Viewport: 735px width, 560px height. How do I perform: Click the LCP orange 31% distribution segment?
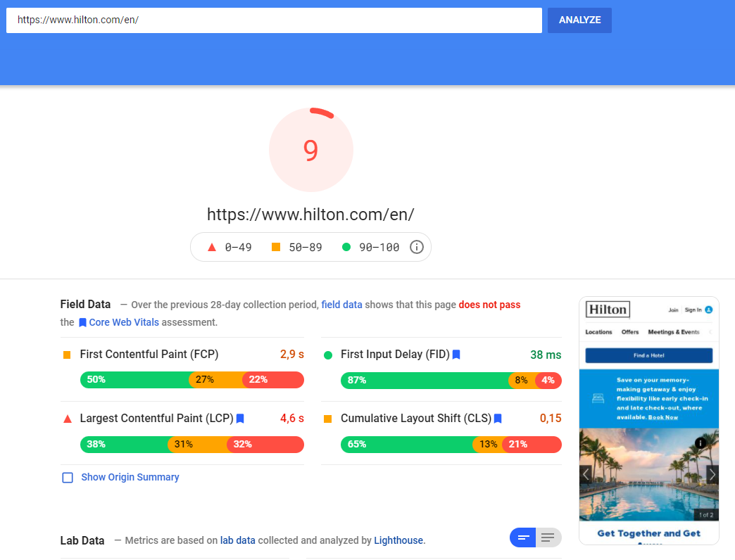click(199, 445)
